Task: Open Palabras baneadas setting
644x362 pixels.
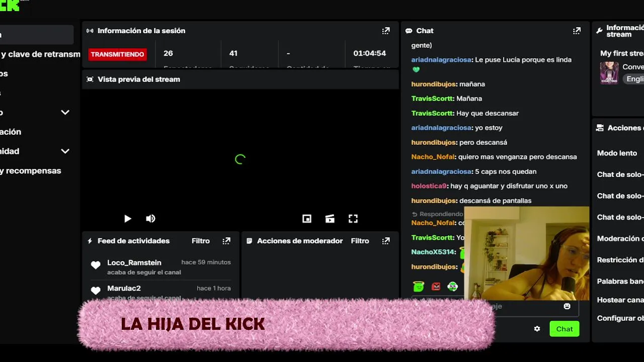Action: [x=620, y=281]
